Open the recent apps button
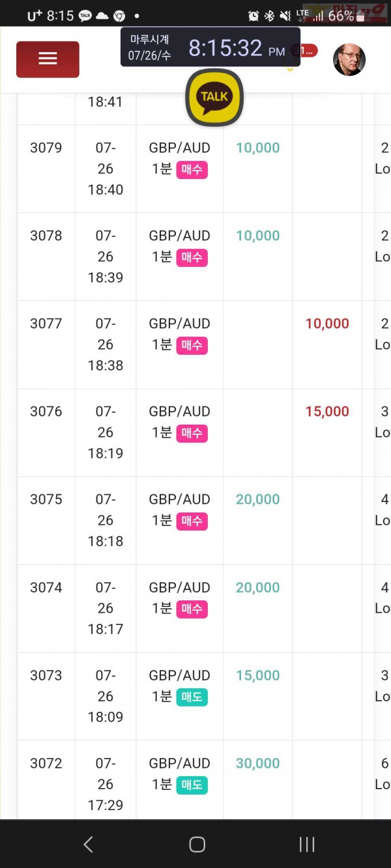 tap(307, 845)
